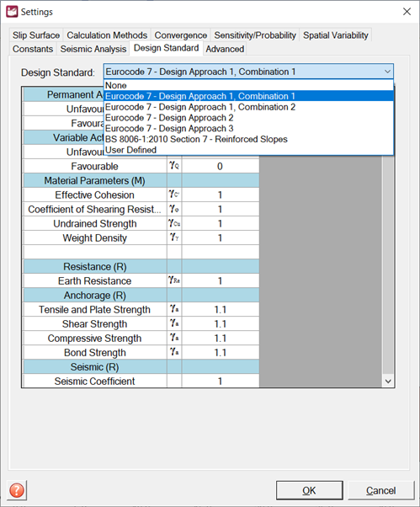Switch to Spatial Variability tab

click(x=335, y=35)
